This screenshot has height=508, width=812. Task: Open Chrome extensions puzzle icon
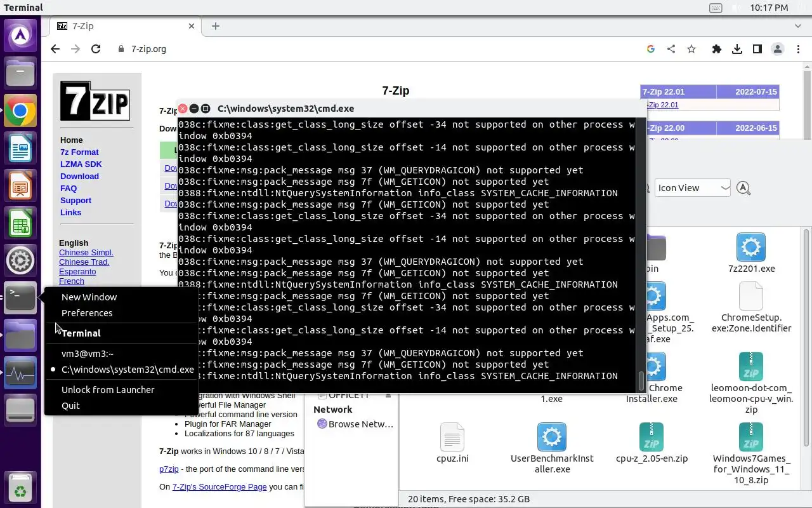717,49
